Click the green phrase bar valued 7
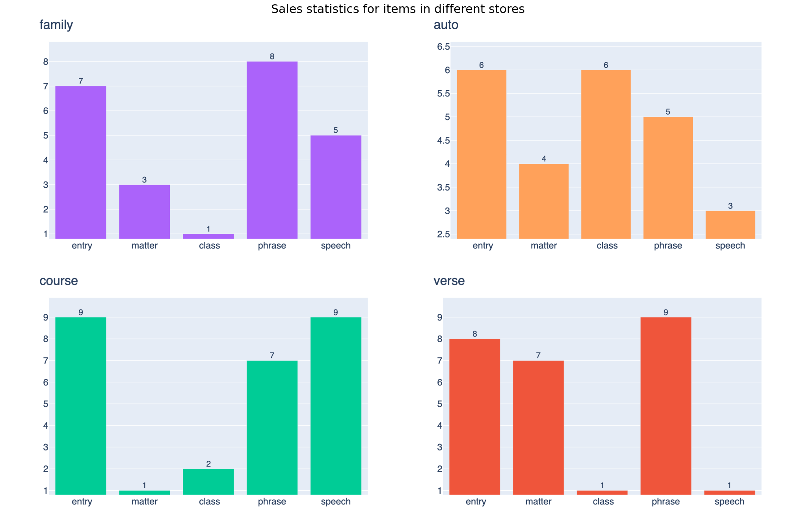796x532 pixels. pyautogui.click(x=272, y=427)
